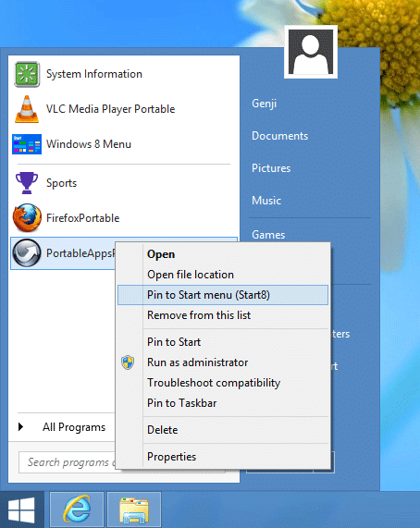
Task: Open the Music link
Action: click(266, 201)
